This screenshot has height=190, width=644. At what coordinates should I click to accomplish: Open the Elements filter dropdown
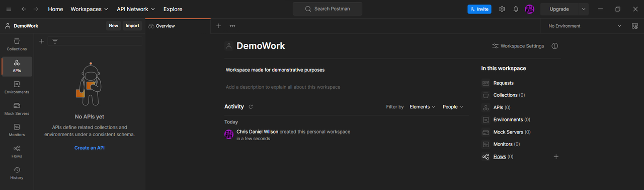coord(423,107)
